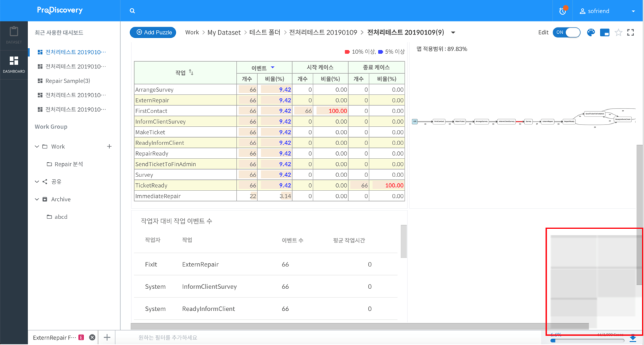The width and height of the screenshot is (644, 345).
Task: Click the layout panel icon beside palette
Action: (x=605, y=33)
